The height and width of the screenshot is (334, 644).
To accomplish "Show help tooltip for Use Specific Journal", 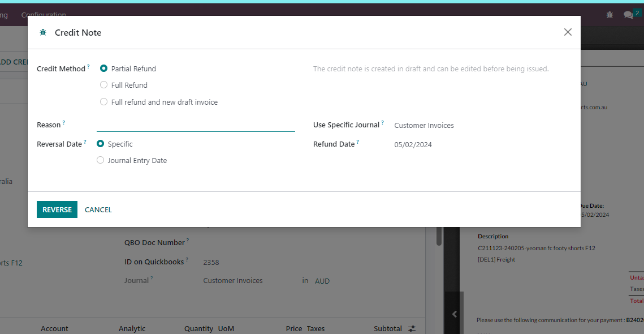I will 382,122.
